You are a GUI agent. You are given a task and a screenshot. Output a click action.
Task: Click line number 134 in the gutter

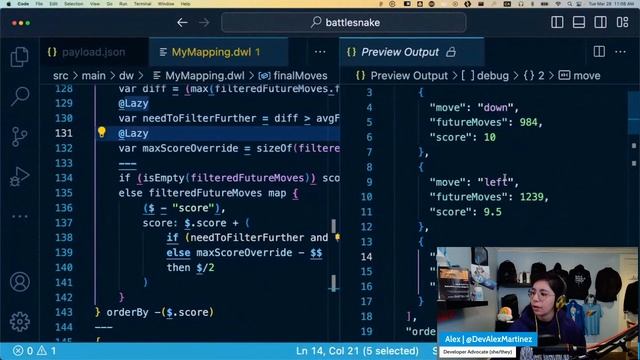(64, 178)
